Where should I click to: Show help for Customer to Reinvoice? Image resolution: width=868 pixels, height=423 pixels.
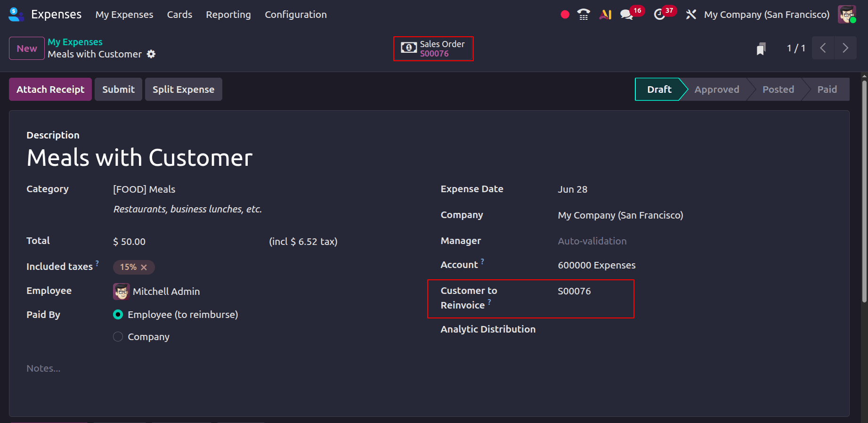489,301
